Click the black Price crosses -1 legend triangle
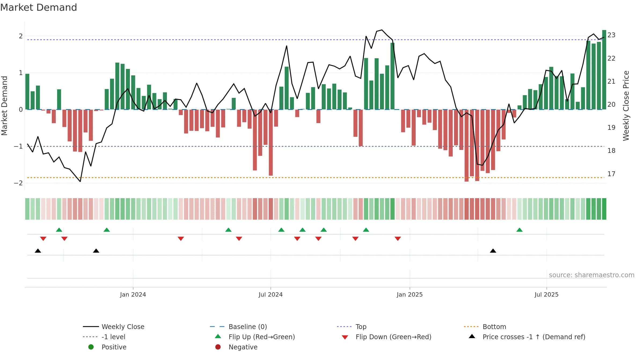The height and width of the screenshot is (362, 644). point(472,336)
